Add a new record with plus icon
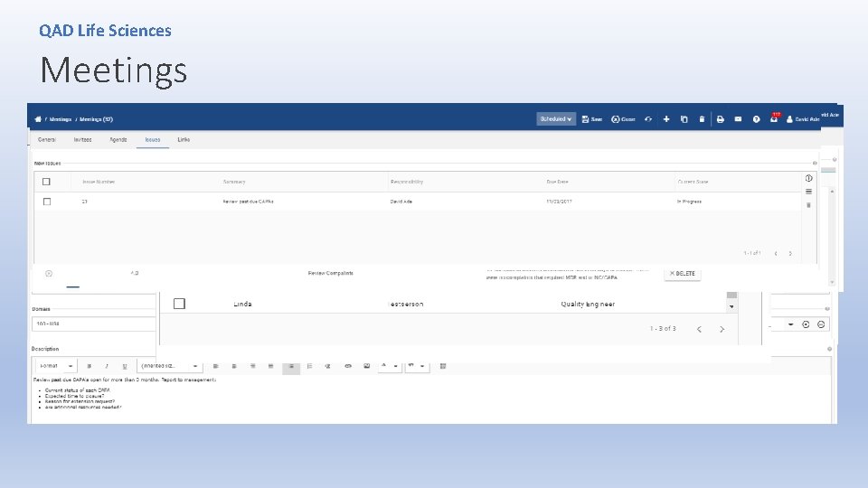868x488 pixels. pyautogui.click(x=666, y=119)
